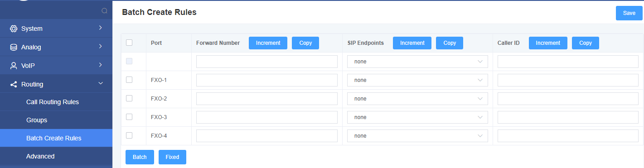Click Copy for Caller ID
The width and height of the screenshot is (644, 168).
(586, 43)
